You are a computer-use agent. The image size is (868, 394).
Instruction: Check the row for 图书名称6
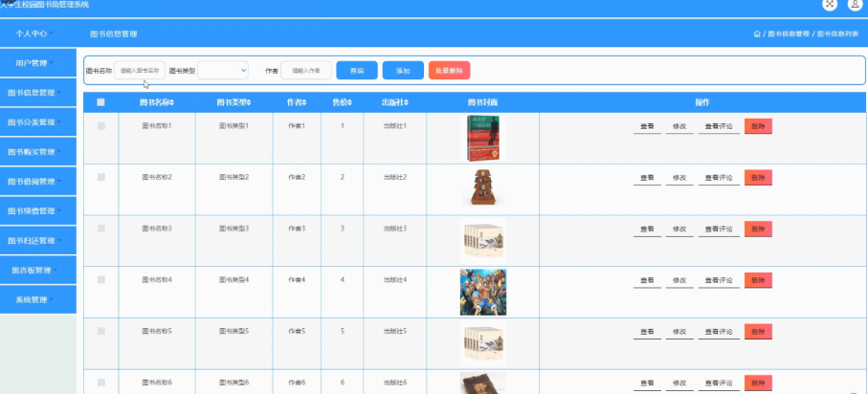tap(101, 383)
